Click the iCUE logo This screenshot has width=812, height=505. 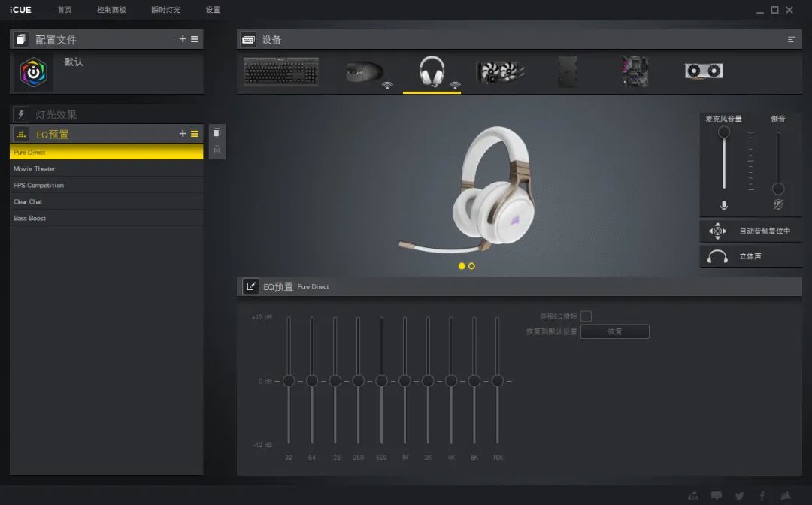click(x=20, y=9)
